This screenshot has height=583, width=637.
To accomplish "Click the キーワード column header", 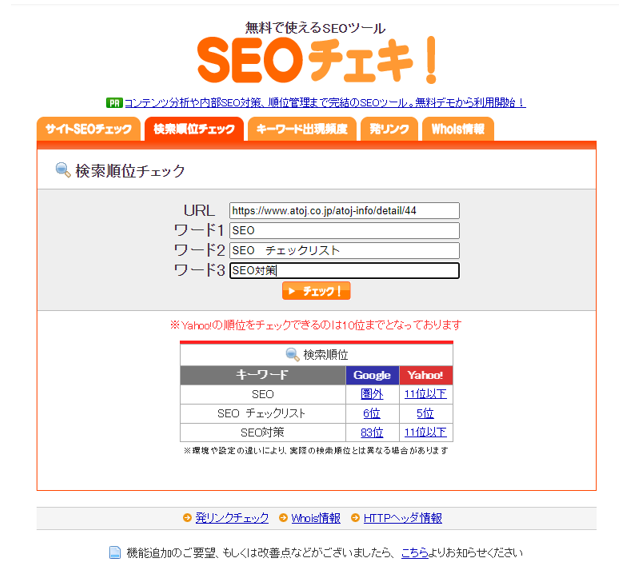I will click(262, 375).
